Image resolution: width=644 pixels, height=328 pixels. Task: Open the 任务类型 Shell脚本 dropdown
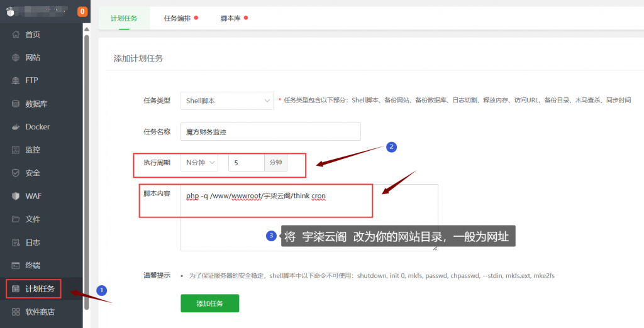click(226, 101)
